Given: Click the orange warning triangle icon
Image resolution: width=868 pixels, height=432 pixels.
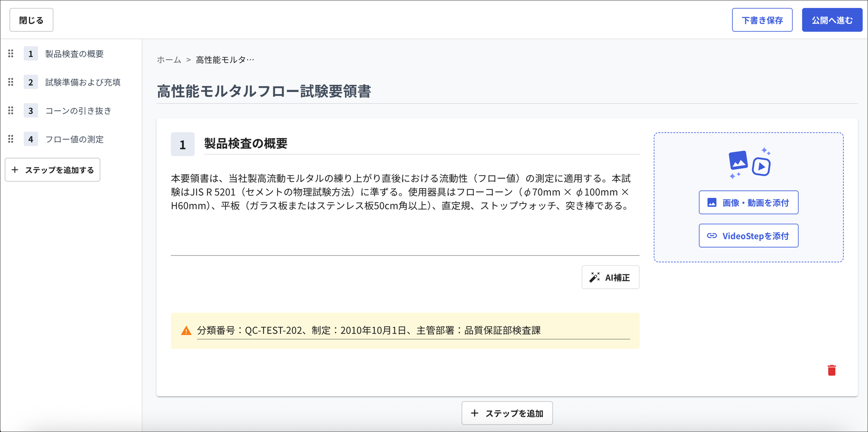Looking at the screenshot, I should tap(186, 331).
